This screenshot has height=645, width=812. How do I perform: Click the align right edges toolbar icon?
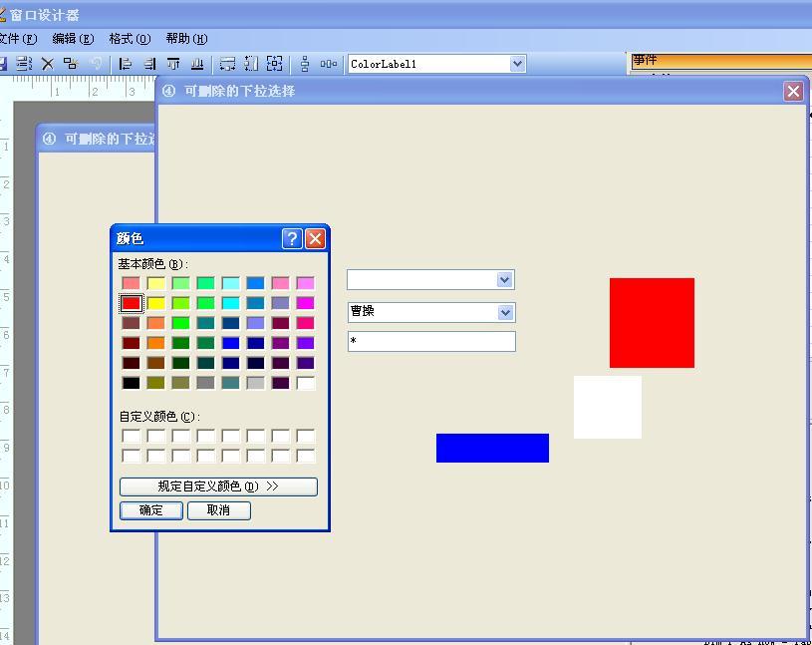pyautogui.click(x=149, y=64)
